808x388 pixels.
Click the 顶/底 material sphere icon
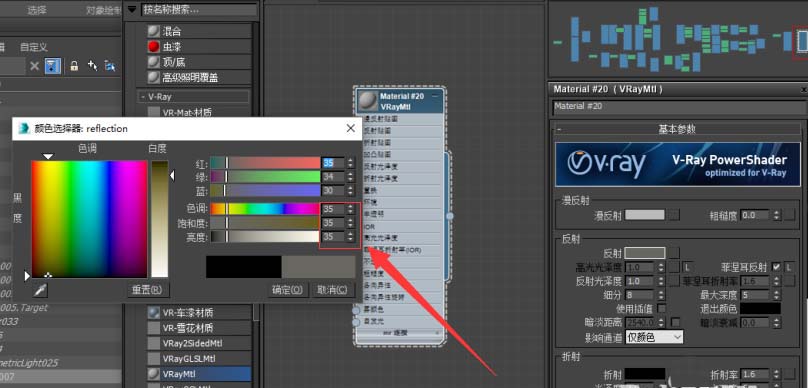click(x=154, y=62)
